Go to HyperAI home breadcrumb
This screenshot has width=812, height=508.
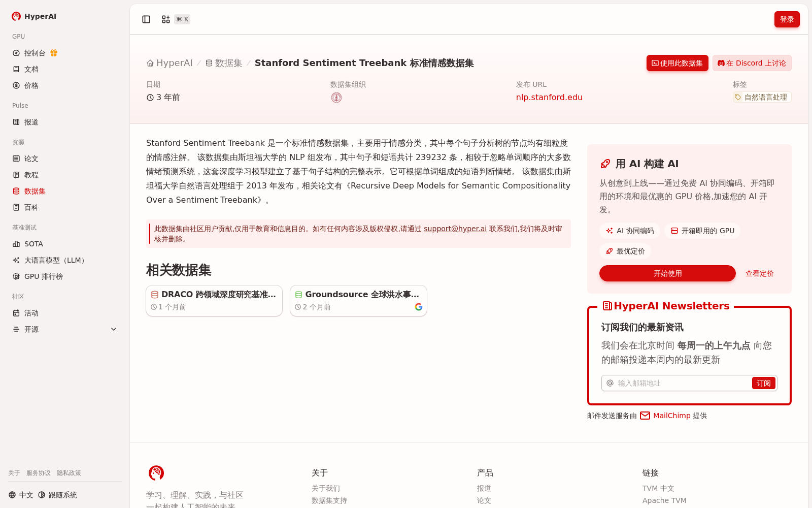170,63
